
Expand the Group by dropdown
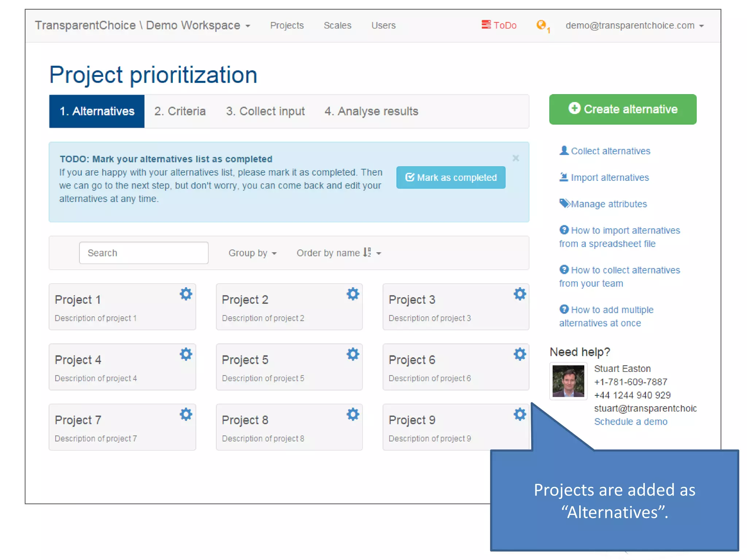[252, 253]
